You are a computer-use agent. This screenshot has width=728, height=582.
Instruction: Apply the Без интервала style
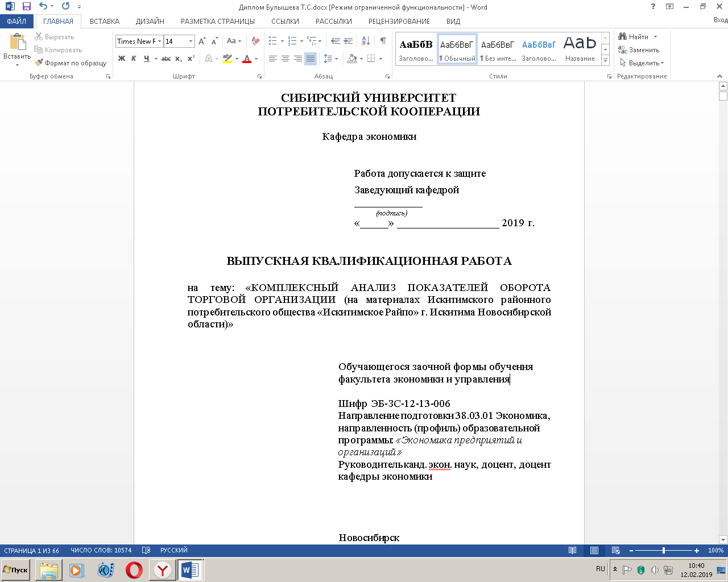click(498, 49)
